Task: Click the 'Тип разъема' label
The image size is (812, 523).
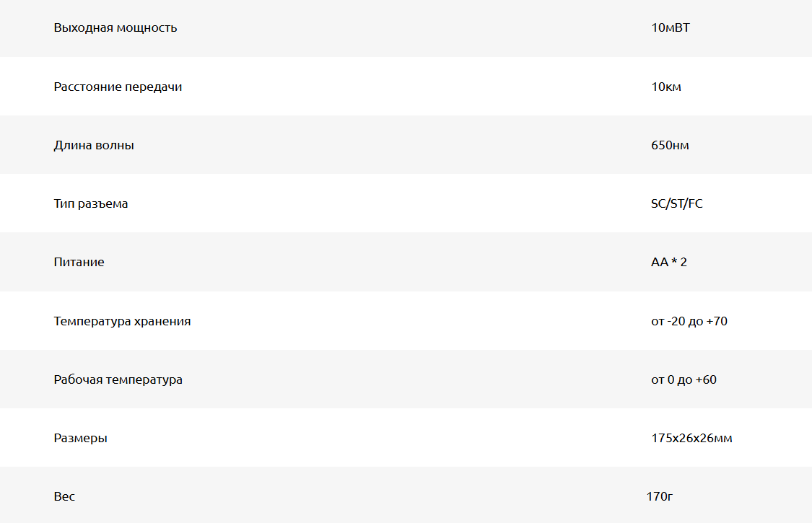Action: (91, 203)
